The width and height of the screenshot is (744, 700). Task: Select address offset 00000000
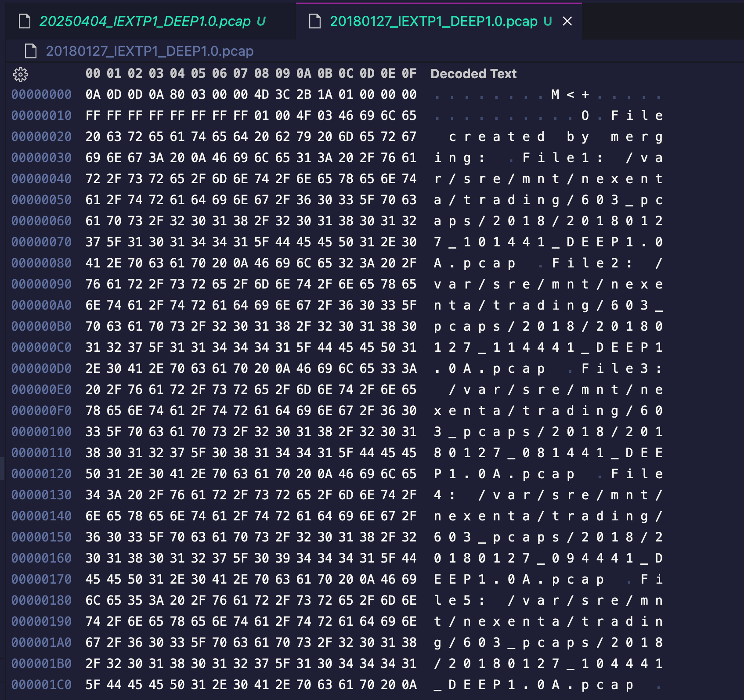[x=42, y=94]
